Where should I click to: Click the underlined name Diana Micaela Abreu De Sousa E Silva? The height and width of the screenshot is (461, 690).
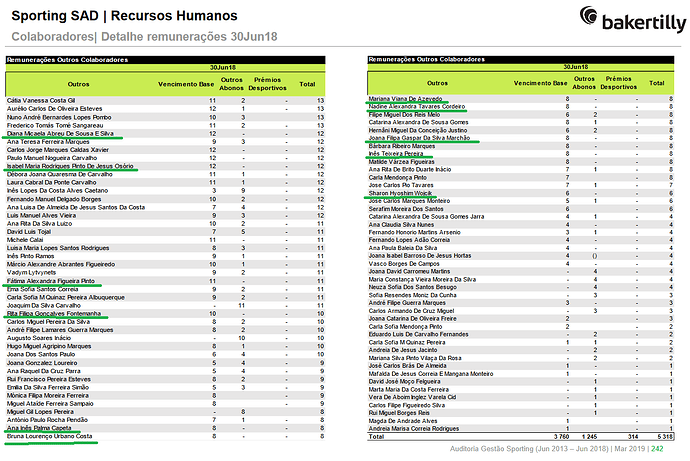coord(60,134)
